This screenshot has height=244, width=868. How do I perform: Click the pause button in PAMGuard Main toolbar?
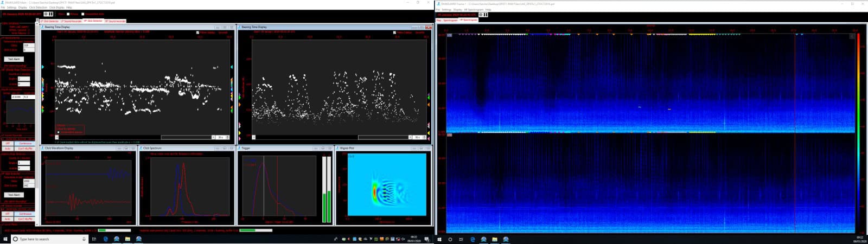tap(51, 14)
